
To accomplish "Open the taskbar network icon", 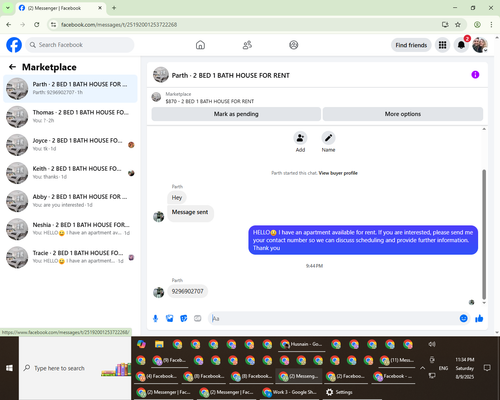I will click(x=432, y=376).
